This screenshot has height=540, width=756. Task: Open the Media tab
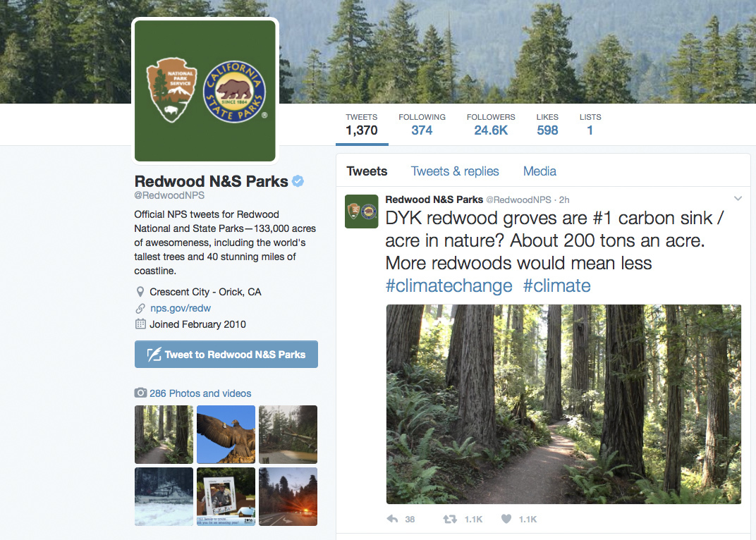(x=539, y=171)
